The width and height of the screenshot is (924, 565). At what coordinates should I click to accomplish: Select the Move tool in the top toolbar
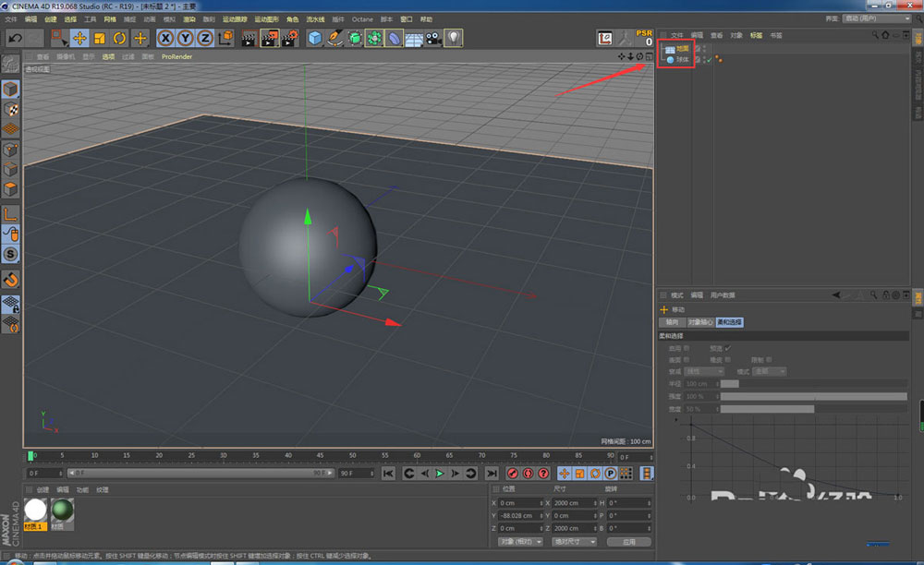pyautogui.click(x=79, y=37)
